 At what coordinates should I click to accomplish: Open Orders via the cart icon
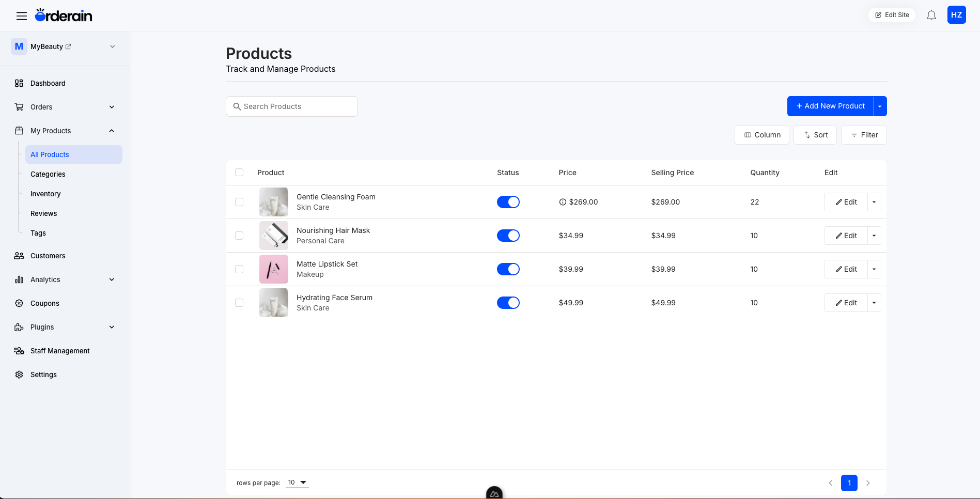click(19, 107)
